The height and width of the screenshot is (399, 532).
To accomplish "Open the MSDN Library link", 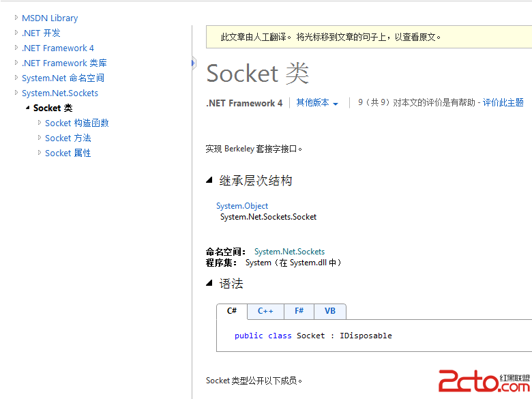I will click(x=50, y=18).
